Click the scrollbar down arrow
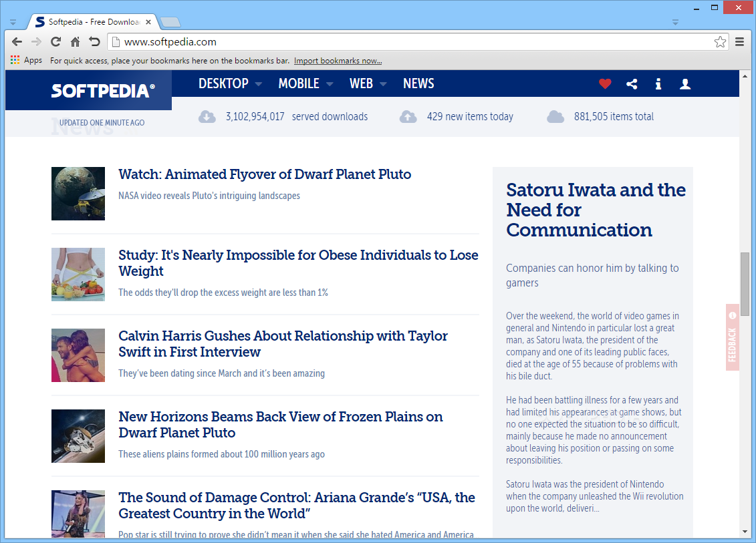Screen dimensions: 756x543 coord(745,532)
